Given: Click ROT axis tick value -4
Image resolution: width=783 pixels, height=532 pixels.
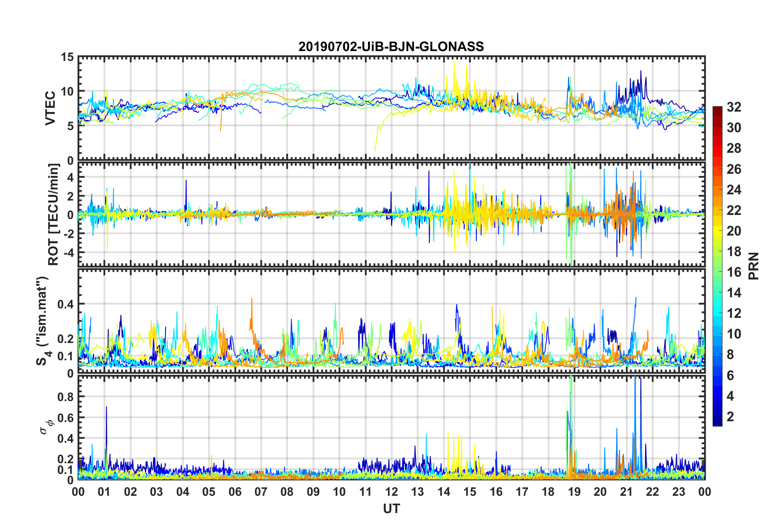Looking at the screenshot, I should tap(68, 252).
